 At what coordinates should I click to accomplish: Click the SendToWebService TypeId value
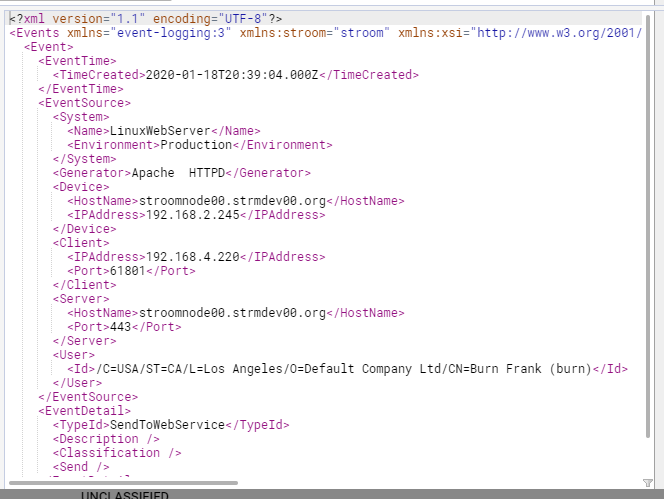click(x=166, y=424)
